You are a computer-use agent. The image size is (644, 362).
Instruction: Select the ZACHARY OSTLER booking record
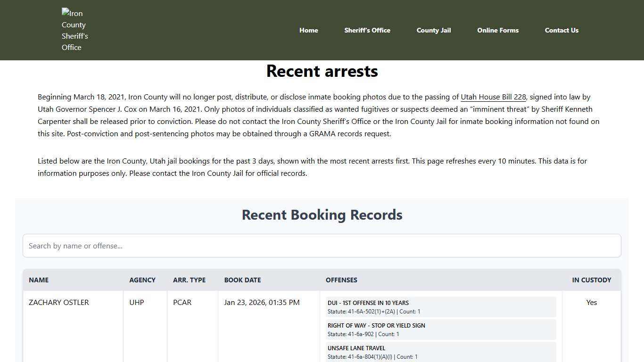[x=59, y=302]
